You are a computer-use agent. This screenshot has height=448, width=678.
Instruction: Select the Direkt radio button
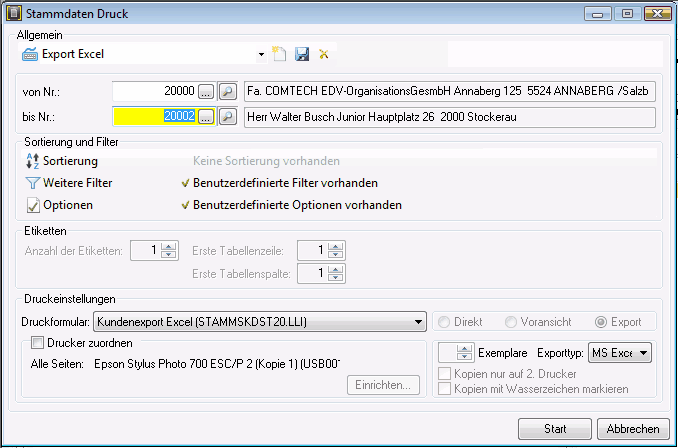pyautogui.click(x=444, y=322)
